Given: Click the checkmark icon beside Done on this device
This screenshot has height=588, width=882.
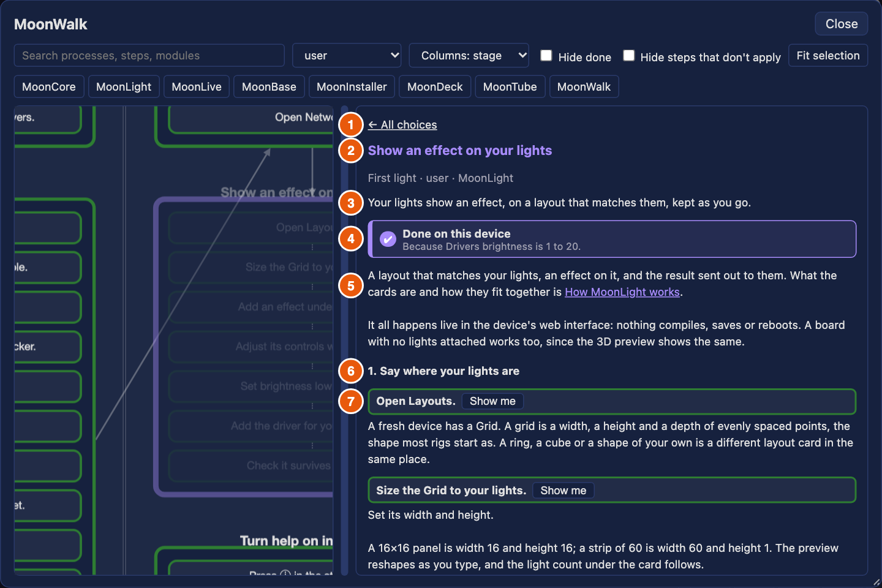Looking at the screenshot, I should pos(388,239).
